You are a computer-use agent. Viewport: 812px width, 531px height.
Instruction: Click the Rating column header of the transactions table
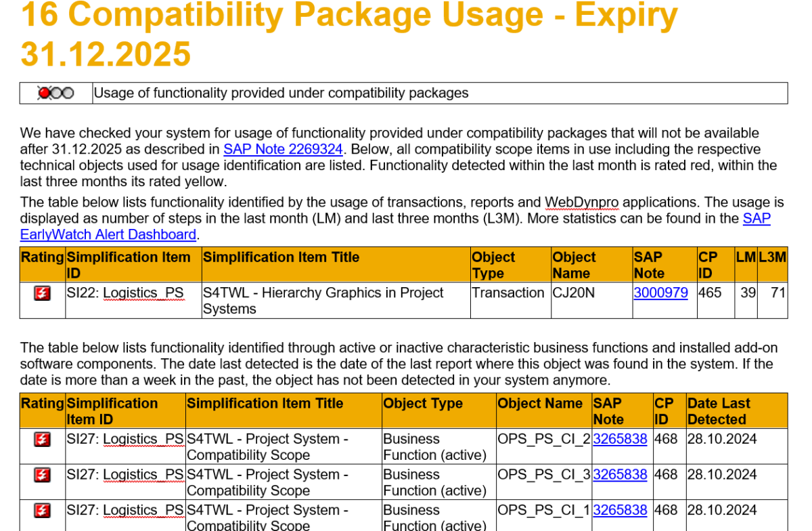point(42,257)
